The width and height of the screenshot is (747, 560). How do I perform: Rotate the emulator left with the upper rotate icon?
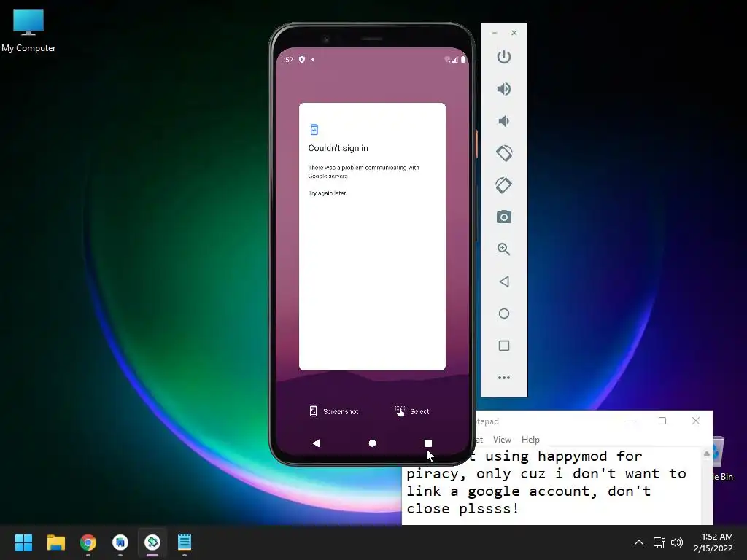tap(503, 153)
